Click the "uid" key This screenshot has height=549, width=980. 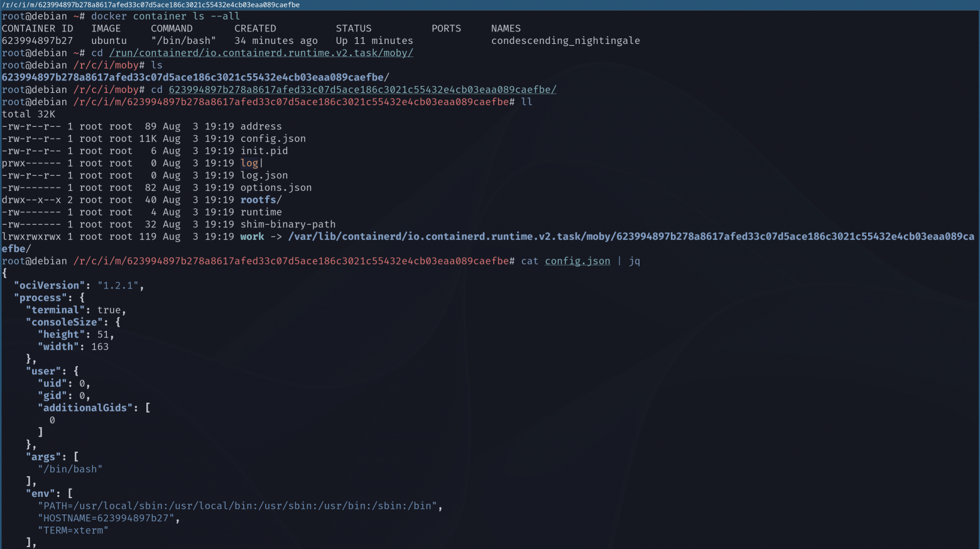(52, 384)
